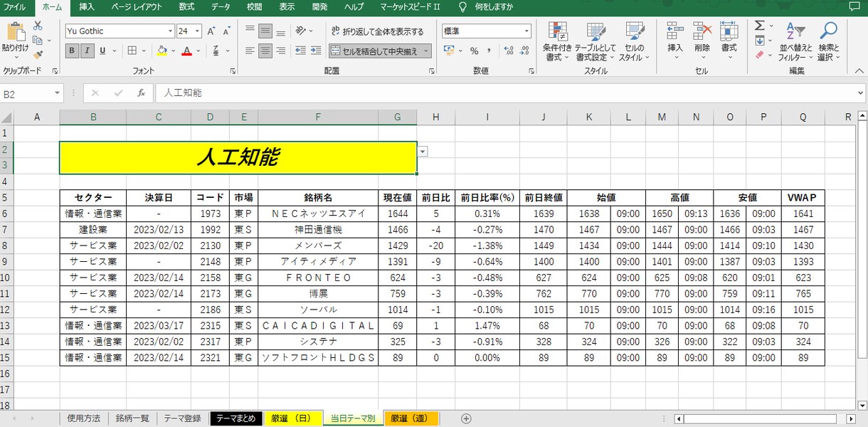Open Cell Styles (セルのスタイル) menu
The width and height of the screenshot is (868, 427).
point(635,41)
